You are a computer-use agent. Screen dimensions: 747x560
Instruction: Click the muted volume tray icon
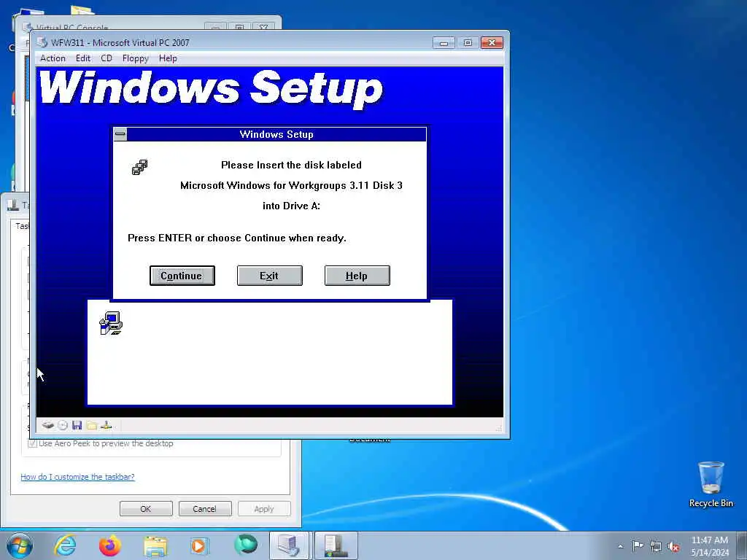coord(673,546)
